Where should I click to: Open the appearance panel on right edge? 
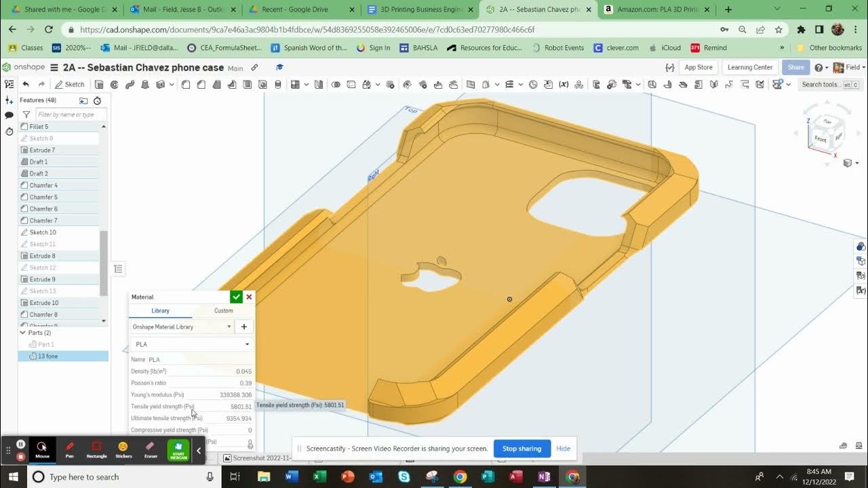pyautogui.click(x=861, y=247)
